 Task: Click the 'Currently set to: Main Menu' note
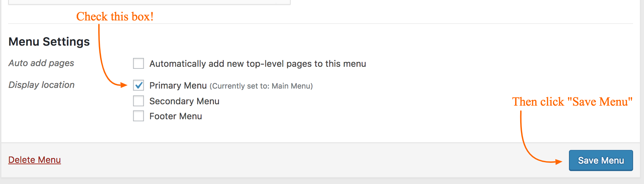[261, 86]
